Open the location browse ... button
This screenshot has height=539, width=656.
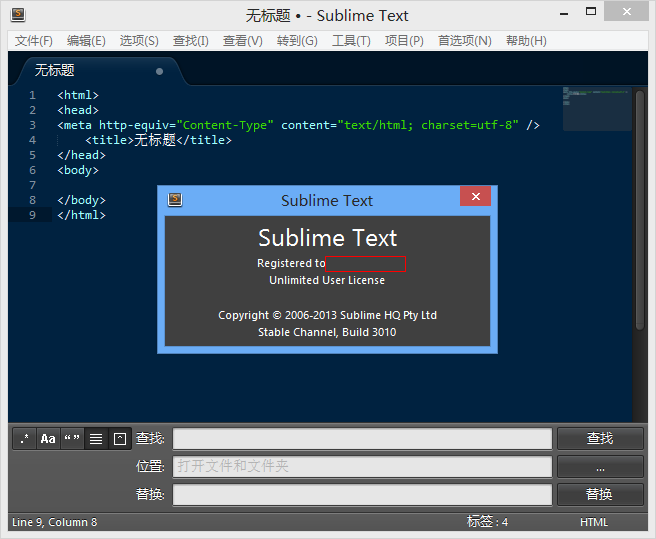(x=600, y=467)
